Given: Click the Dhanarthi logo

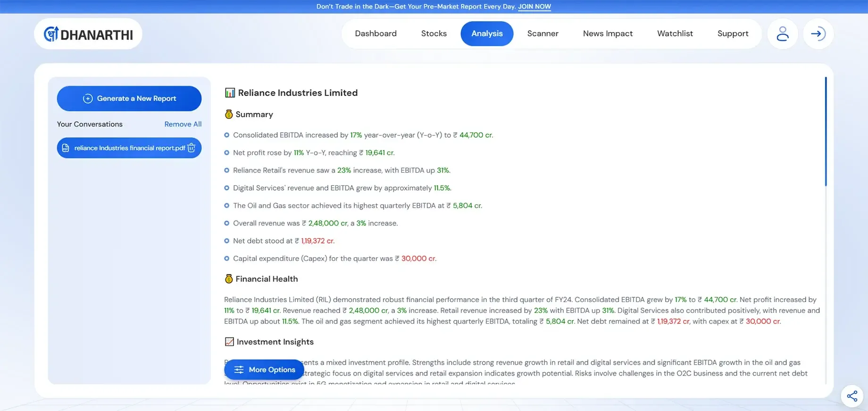Looking at the screenshot, I should pyautogui.click(x=88, y=34).
